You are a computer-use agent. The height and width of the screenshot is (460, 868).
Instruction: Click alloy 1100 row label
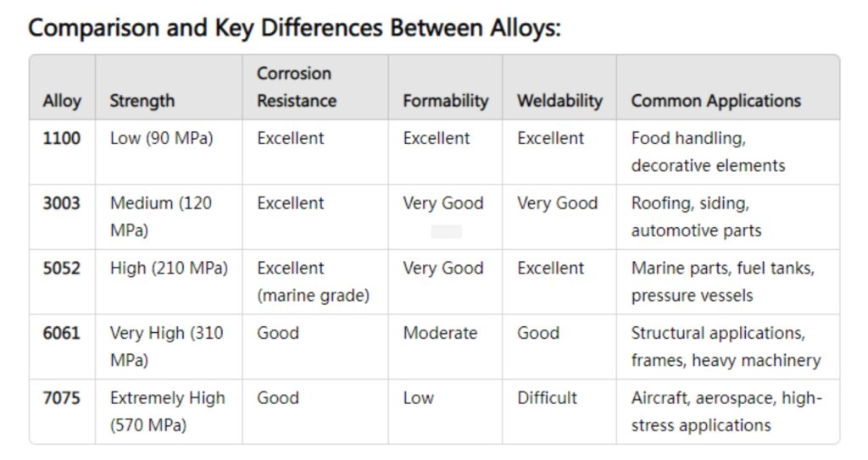click(61, 138)
